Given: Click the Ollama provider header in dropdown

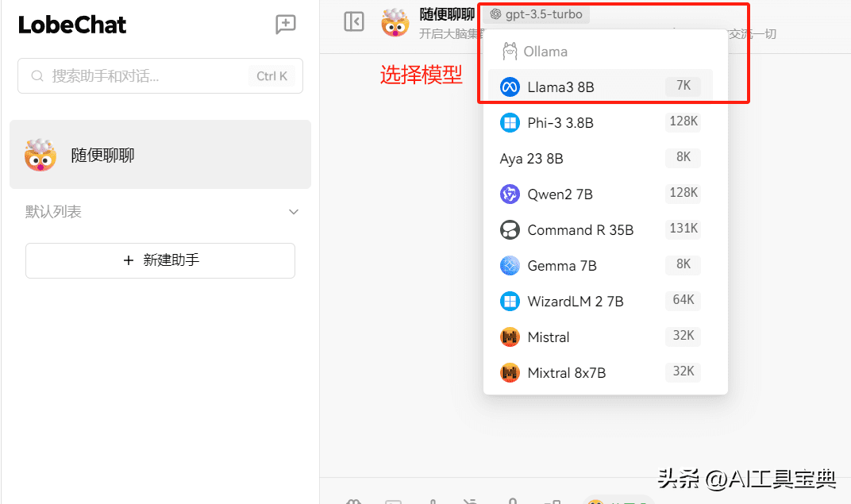Looking at the screenshot, I should tap(545, 52).
